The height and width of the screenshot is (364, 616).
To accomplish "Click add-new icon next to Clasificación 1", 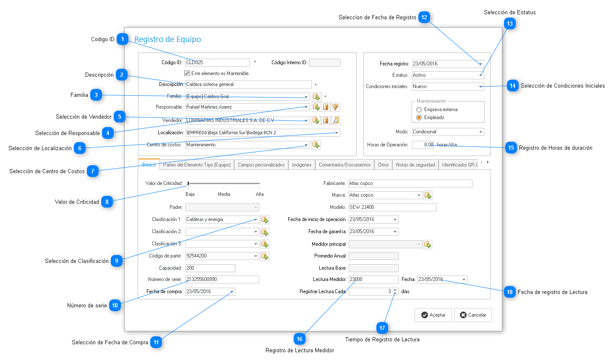I will (x=265, y=220).
